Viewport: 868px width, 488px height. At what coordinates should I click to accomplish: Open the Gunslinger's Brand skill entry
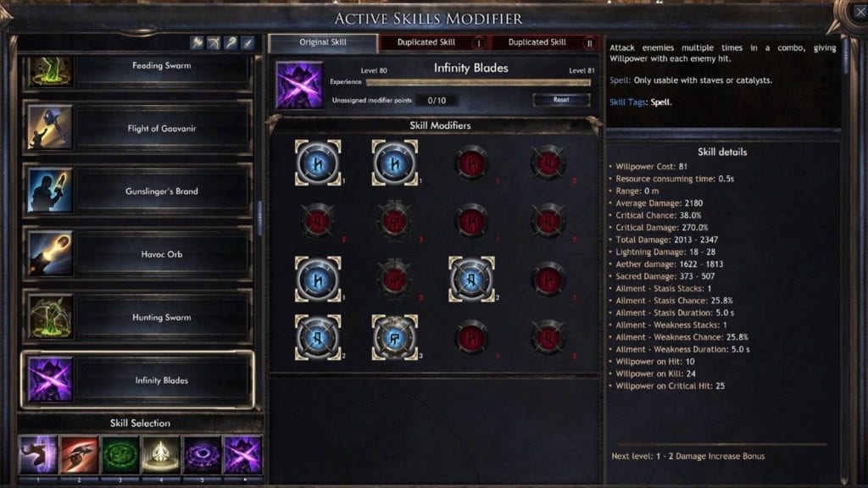pos(137,191)
